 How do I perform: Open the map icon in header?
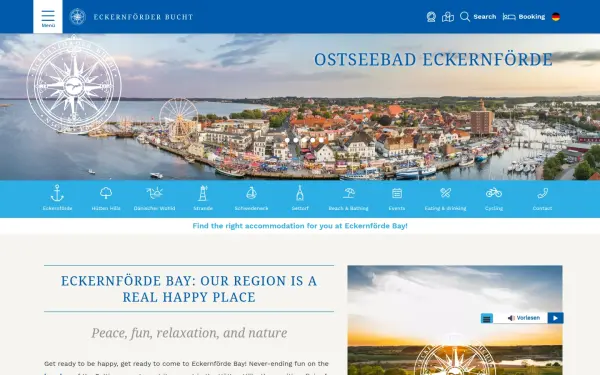coord(448,17)
